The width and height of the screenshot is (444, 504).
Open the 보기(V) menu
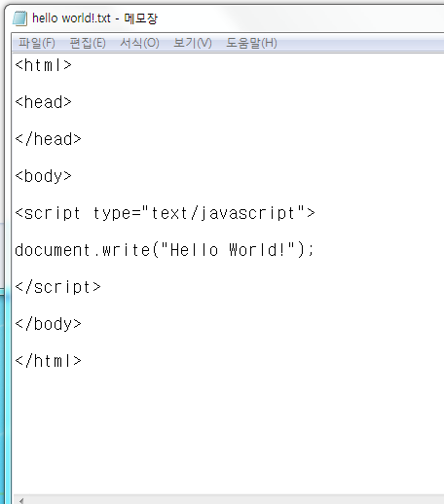(193, 43)
